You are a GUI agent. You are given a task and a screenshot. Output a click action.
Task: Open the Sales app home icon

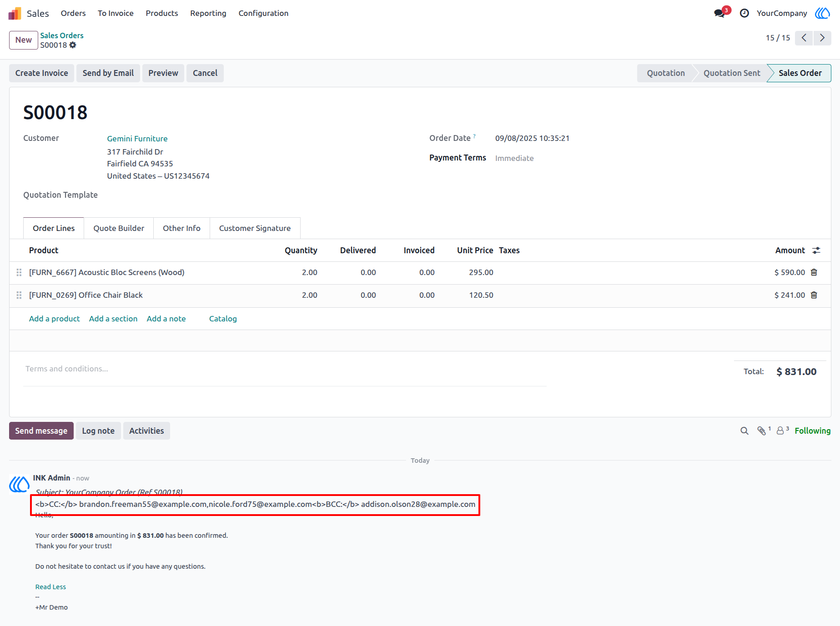tap(15, 13)
